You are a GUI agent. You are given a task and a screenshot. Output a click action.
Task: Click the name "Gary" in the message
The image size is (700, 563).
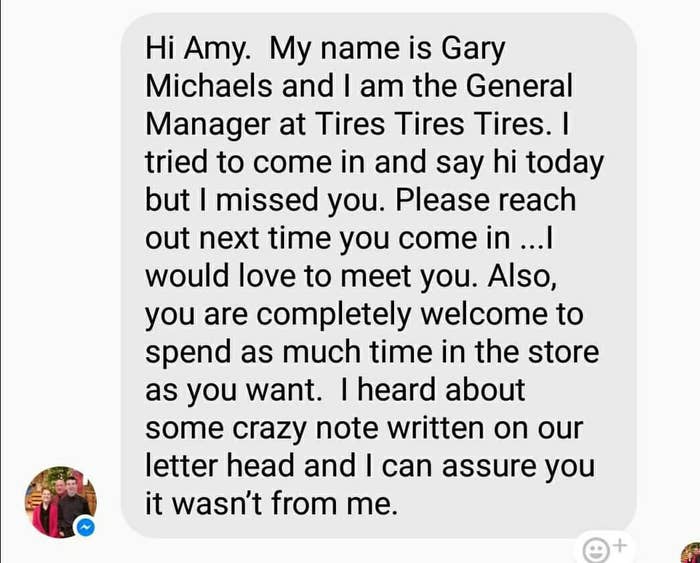[x=473, y=50]
